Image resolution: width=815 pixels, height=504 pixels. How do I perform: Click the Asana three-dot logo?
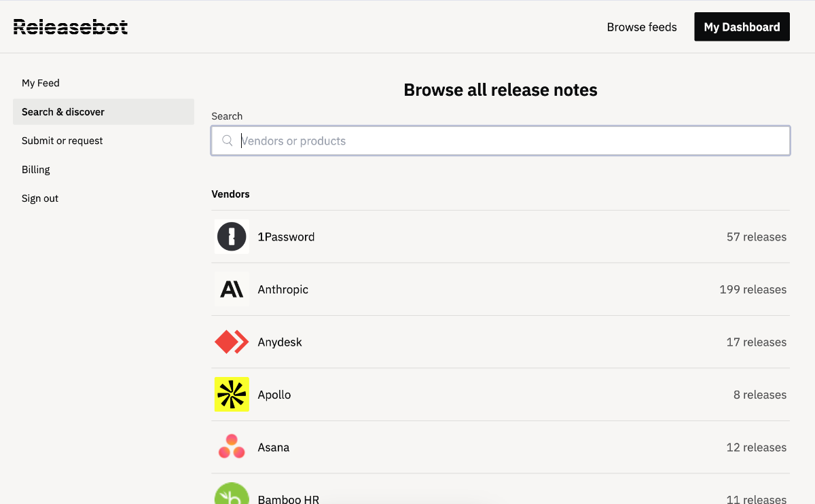pos(232,447)
